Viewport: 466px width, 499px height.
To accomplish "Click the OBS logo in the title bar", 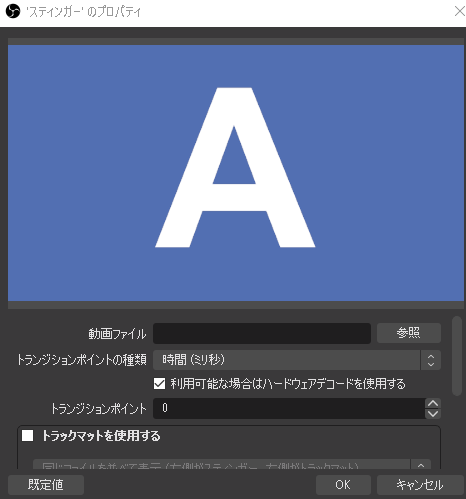I will [x=13, y=12].
